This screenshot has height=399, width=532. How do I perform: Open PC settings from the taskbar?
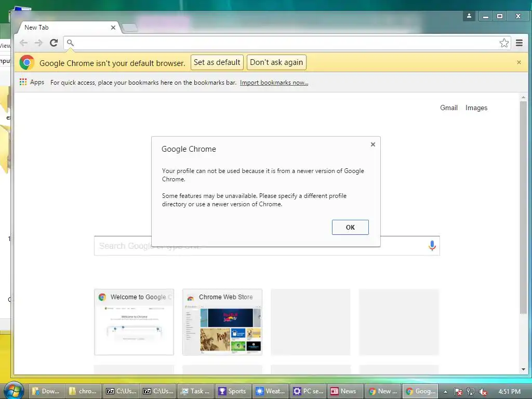pos(308,391)
